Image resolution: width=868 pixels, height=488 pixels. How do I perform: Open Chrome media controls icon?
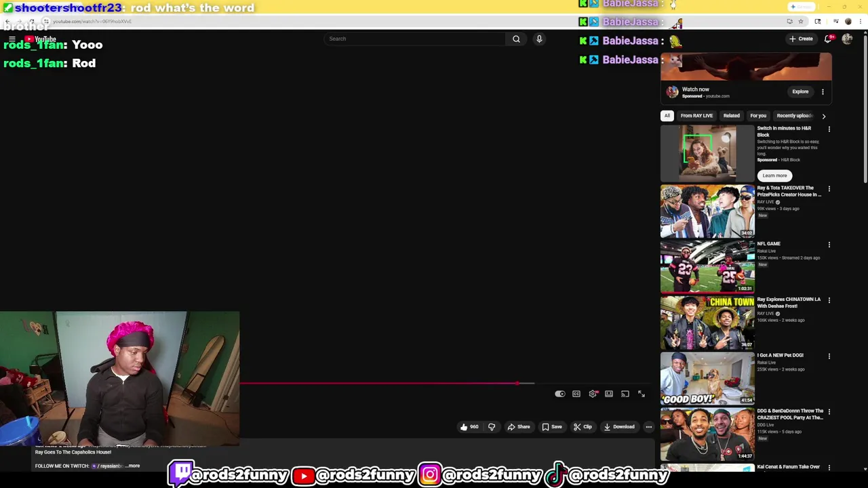click(835, 21)
